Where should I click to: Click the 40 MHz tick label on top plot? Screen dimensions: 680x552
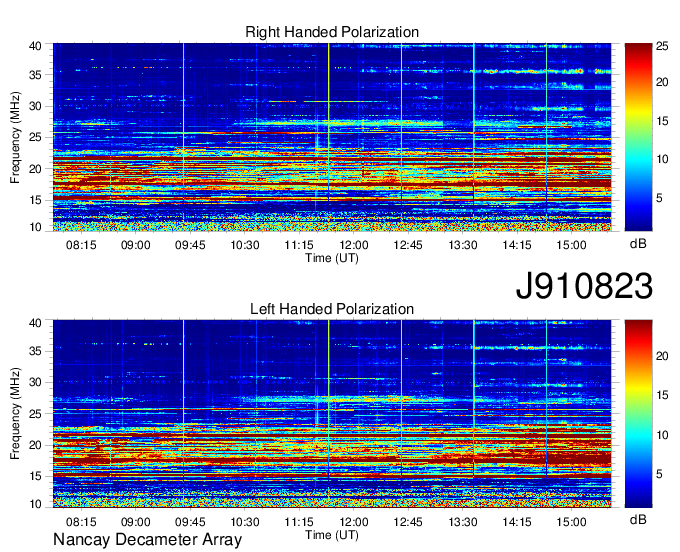(x=35, y=46)
